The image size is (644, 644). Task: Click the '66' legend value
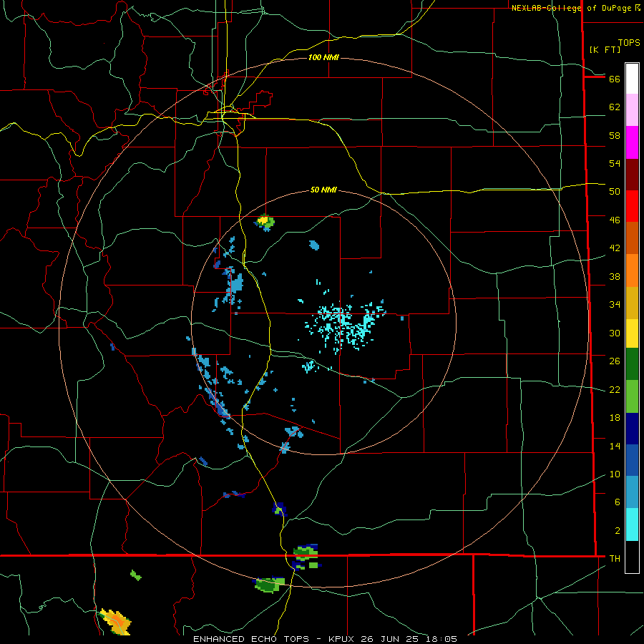[615, 79]
